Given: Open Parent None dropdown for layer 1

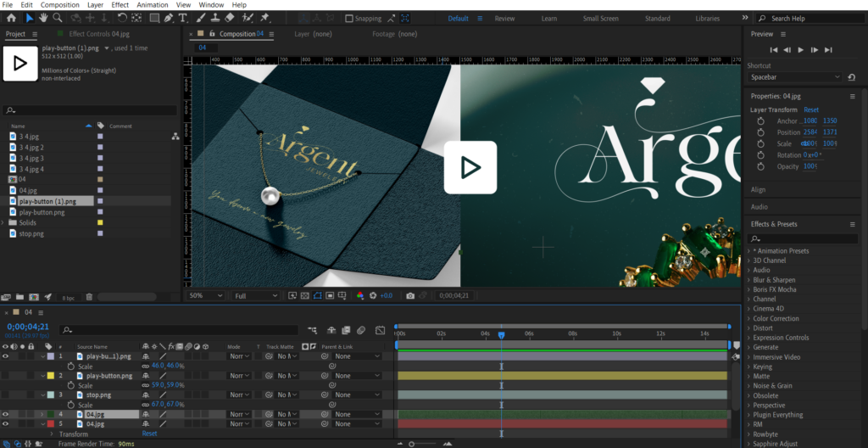Looking at the screenshot, I should (x=357, y=356).
